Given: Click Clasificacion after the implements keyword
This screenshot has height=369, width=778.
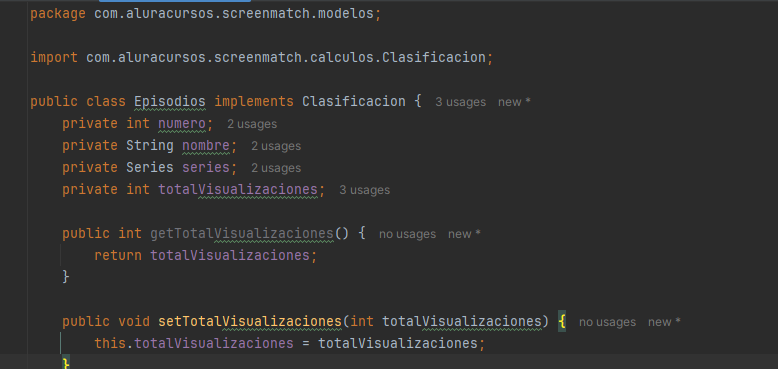Looking at the screenshot, I should coord(354,102).
